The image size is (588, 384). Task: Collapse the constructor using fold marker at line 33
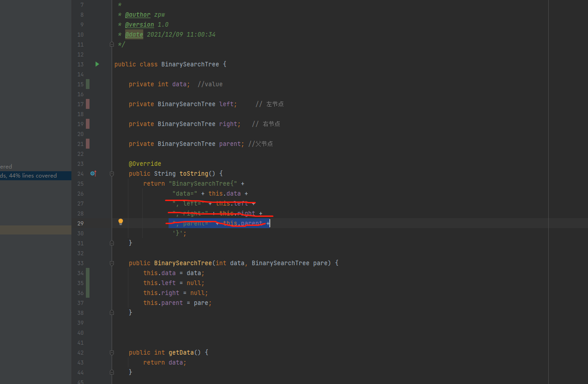pos(112,263)
